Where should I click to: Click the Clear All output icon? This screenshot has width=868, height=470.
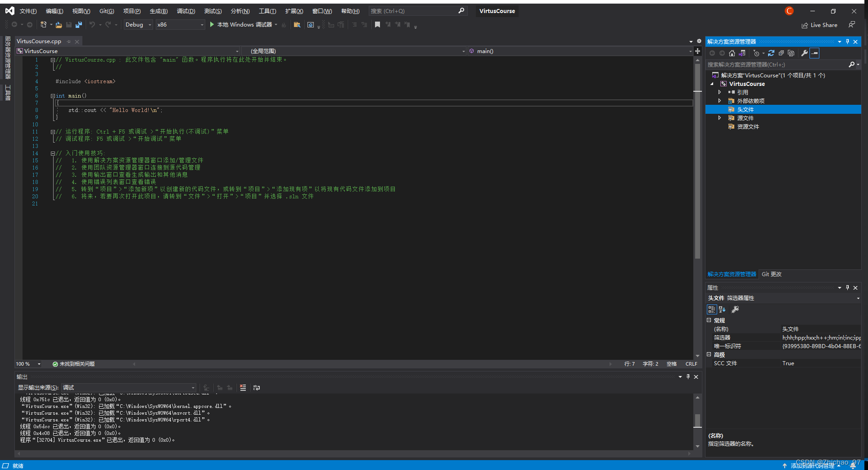coord(243,388)
